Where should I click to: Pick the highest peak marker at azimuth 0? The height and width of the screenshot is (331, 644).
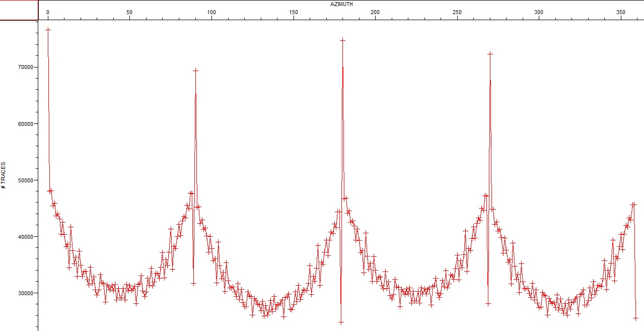tap(48, 30)
